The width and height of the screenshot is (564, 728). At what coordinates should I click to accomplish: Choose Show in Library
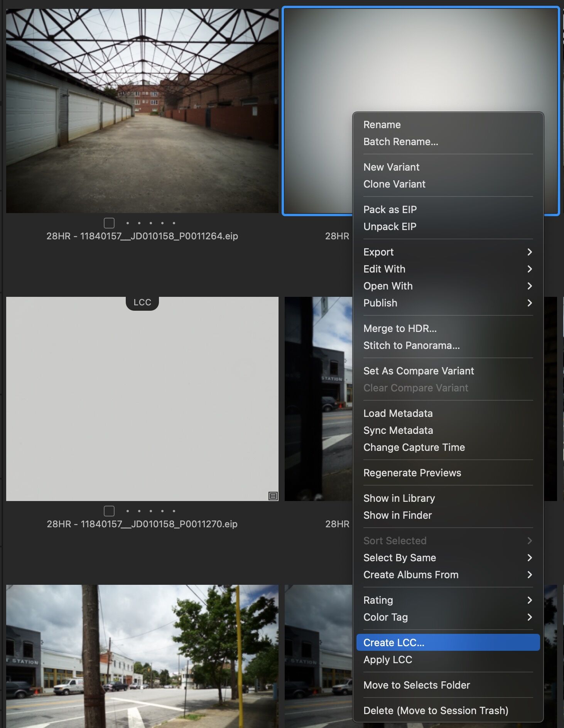(x=448, y=498)
